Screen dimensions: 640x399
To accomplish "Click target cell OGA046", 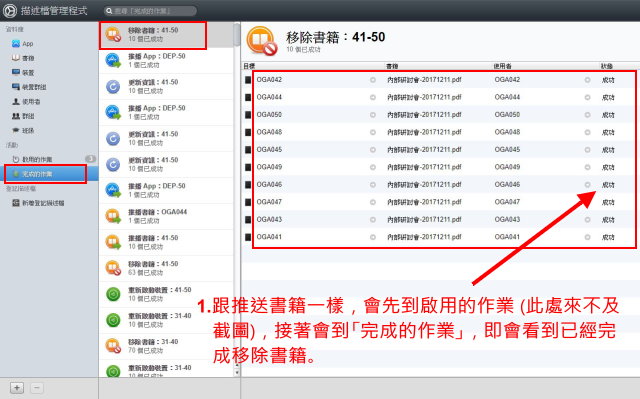I will 269,184.
